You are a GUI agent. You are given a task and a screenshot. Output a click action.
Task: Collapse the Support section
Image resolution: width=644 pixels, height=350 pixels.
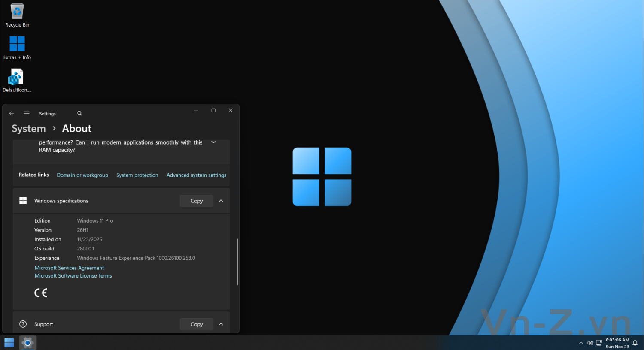pos(221,324)
